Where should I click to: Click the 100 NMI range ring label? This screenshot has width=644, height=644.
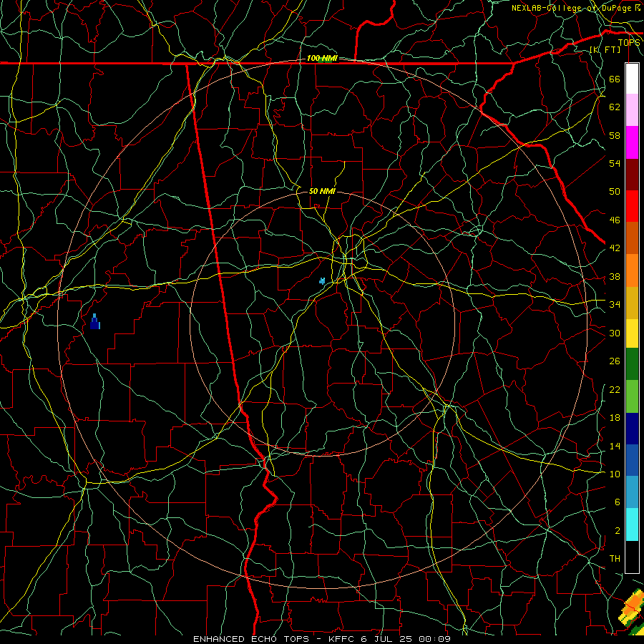coord(322,59)
